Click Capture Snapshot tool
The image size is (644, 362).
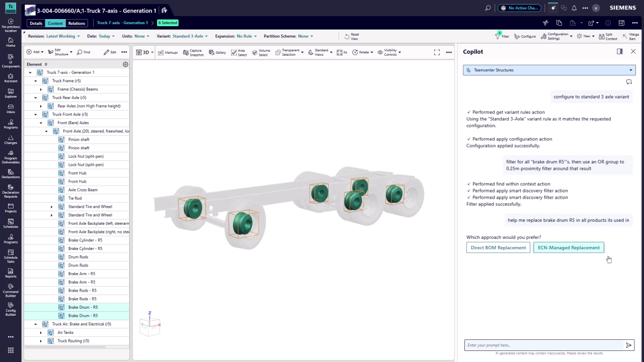pyautogui.click(x=193, y=52)
